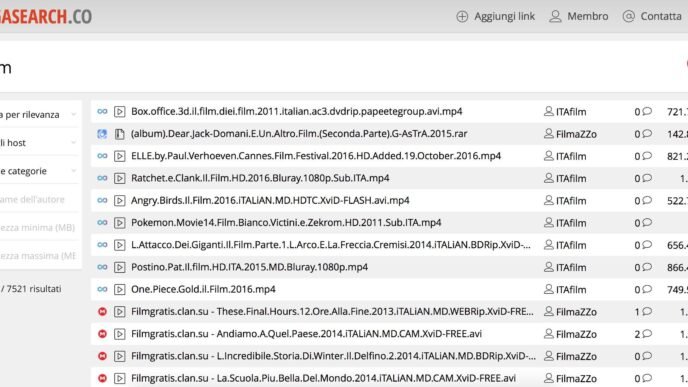Click comment bubble on Box.office.3d row
This screenshot has height=387, width=688.
[647, 111]
